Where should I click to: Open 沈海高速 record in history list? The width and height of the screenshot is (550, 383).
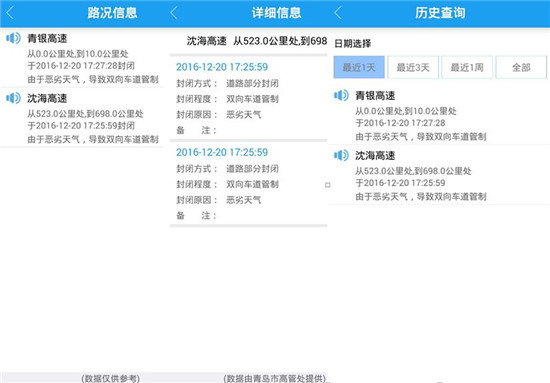(439, 175)
